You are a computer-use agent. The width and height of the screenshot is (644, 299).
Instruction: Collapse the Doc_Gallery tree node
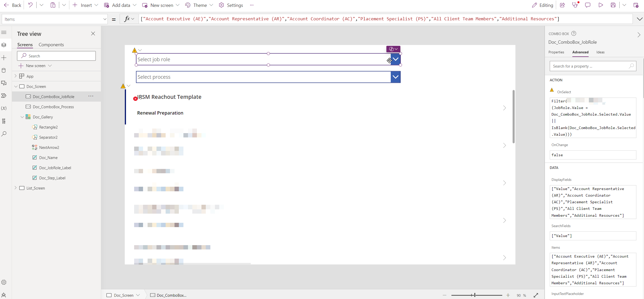[x=22, y=117]
